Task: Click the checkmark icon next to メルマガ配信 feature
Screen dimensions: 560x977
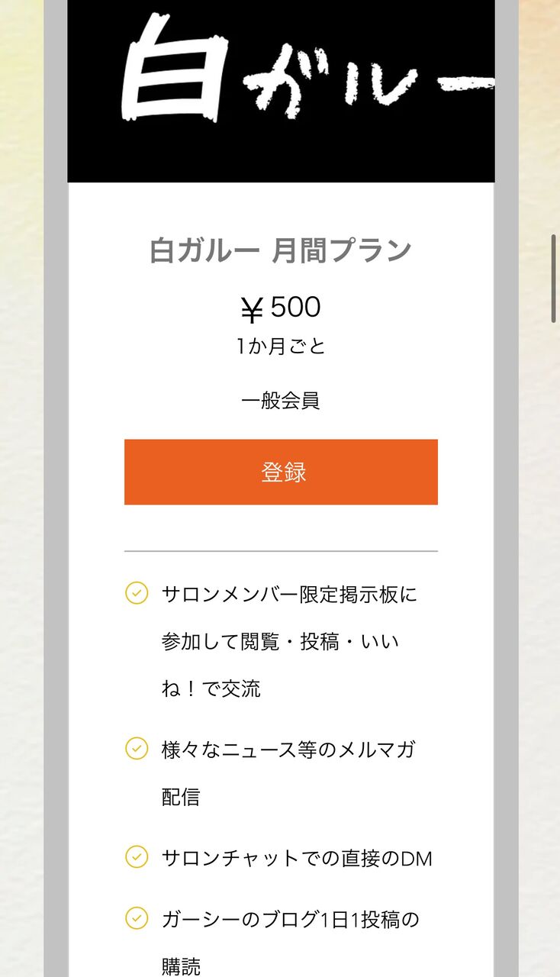Action: [137, 748]
